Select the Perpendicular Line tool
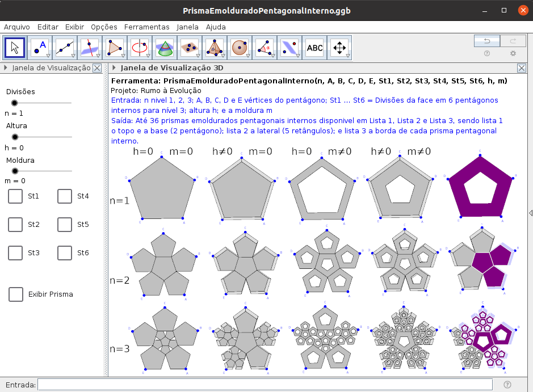This screenshot has width=533, height=392. point(90,48)
